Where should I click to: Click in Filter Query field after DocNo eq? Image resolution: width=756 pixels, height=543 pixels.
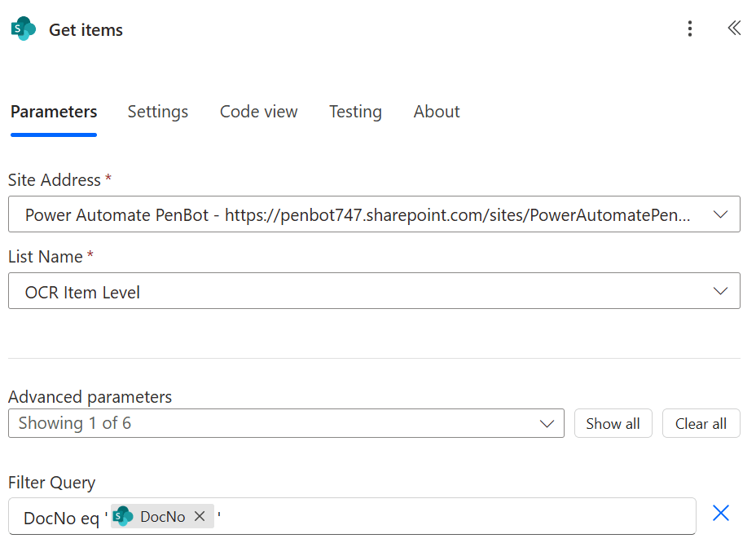(456, 517)
